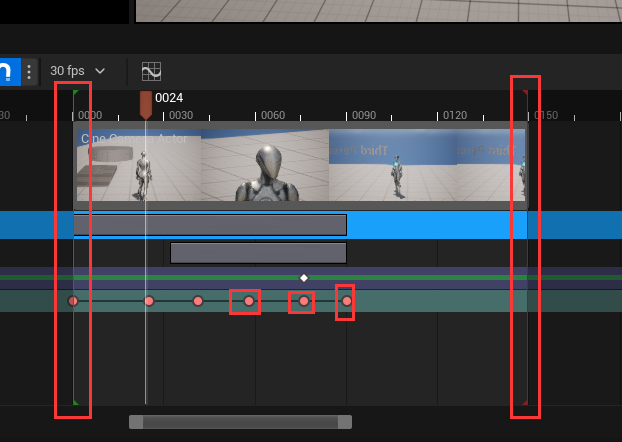Select the fifth red circle keyframe

click(x=304, y=301)
